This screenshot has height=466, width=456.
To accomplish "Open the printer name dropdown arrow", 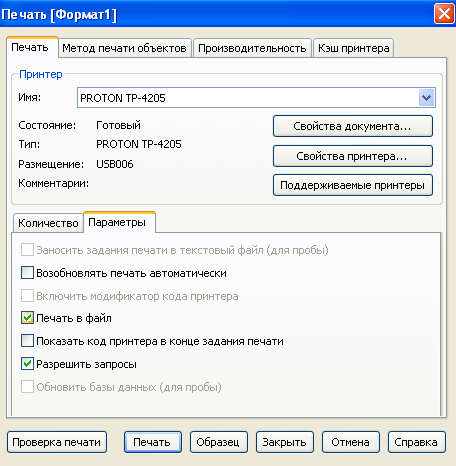I will point(426,98).
